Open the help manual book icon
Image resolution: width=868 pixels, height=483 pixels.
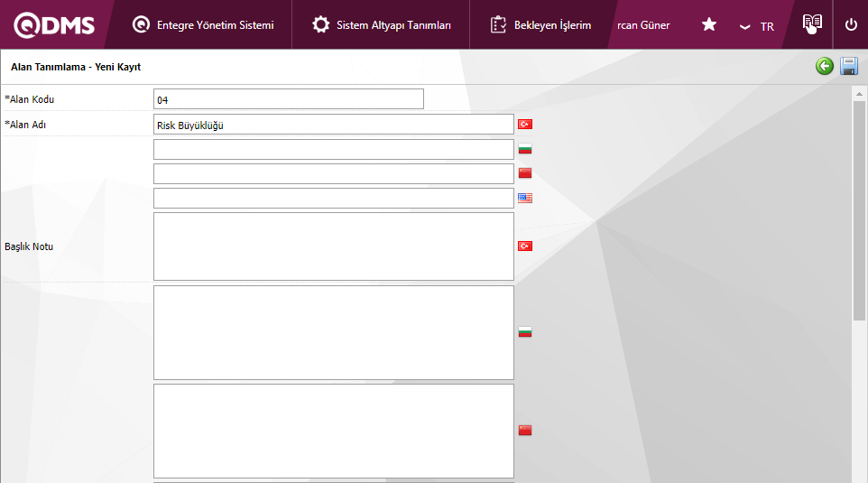[812, 24]
